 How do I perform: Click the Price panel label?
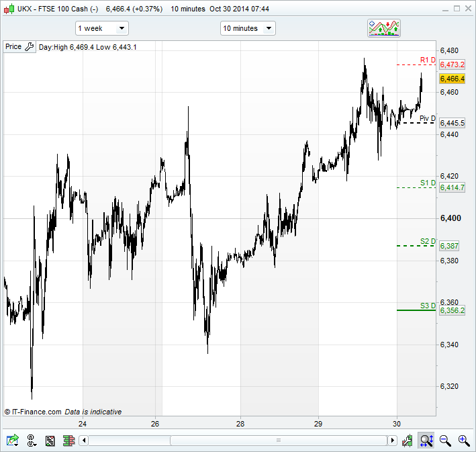pos(13,47)
